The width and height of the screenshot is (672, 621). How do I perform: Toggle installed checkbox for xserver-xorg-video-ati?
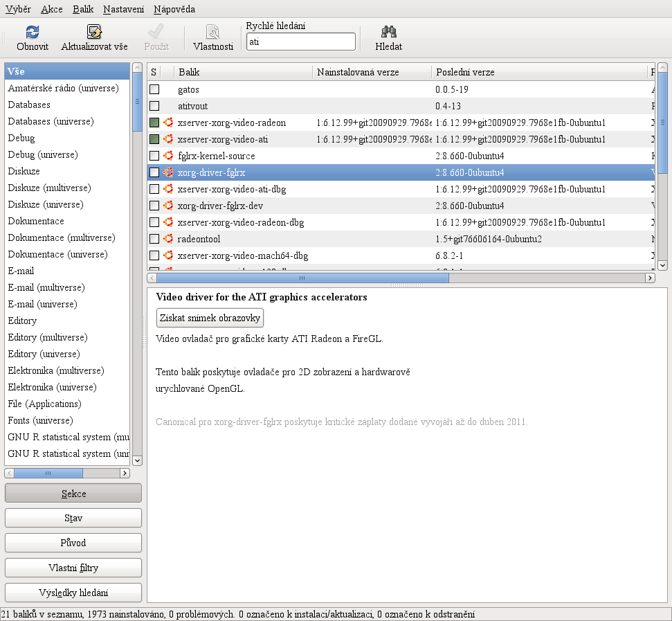point(154,139)
